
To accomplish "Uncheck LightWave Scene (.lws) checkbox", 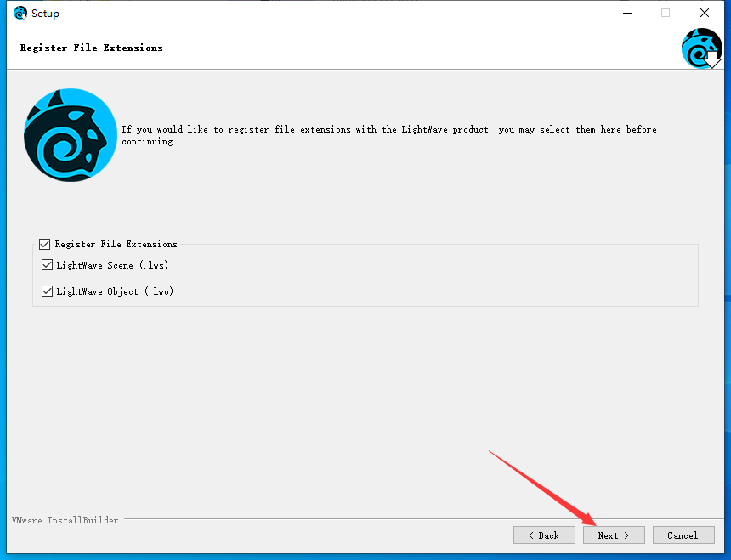I will 47,265.
